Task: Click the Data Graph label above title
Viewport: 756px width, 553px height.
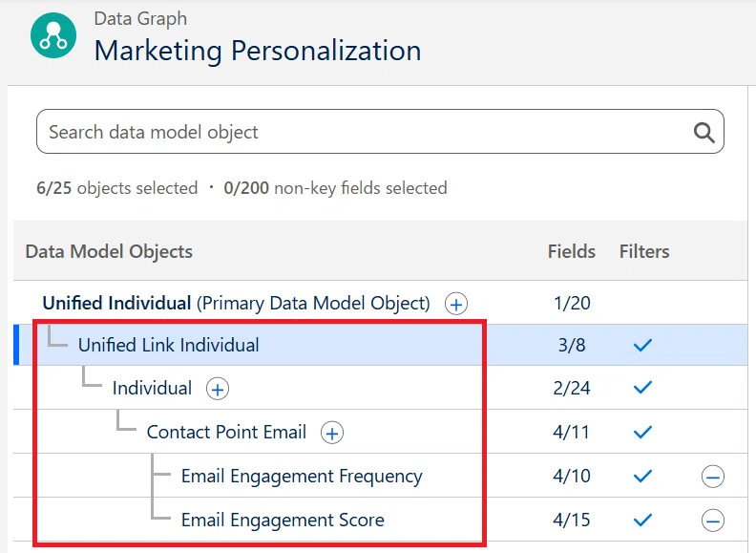Action: 140,19
